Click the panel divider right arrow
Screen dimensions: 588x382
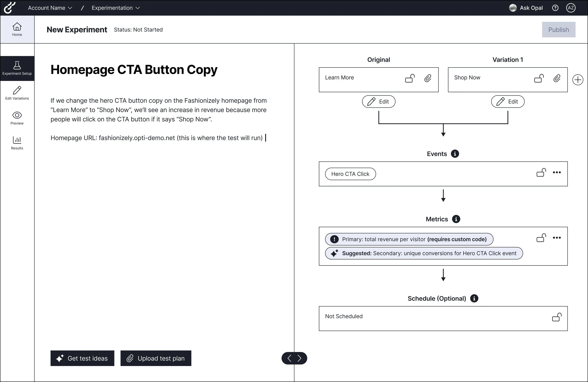pos(299,358)
